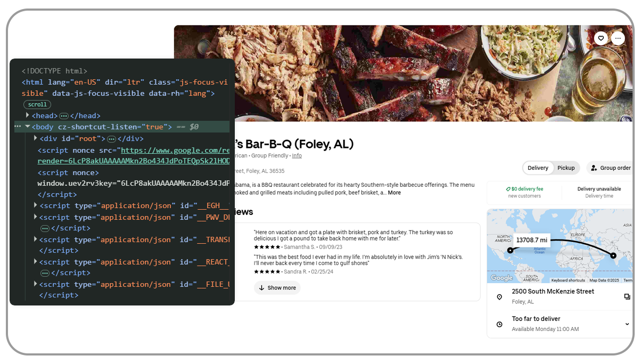Screen dimensions: 640x364
Task: Click the location pin icon beside address
Action: click(499, 296)
